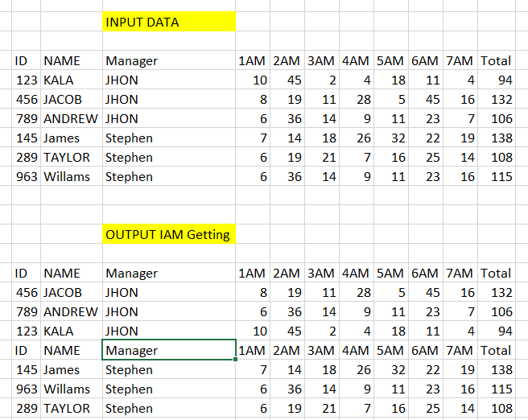Select KALA's total 94 in the output table

click(x=497, y=331)
